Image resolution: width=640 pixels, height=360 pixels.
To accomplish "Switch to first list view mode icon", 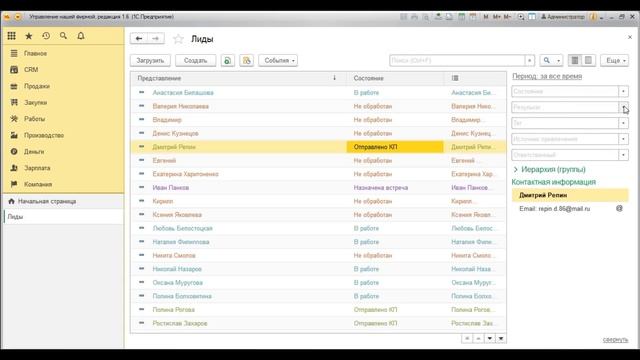I will (575, 60).
